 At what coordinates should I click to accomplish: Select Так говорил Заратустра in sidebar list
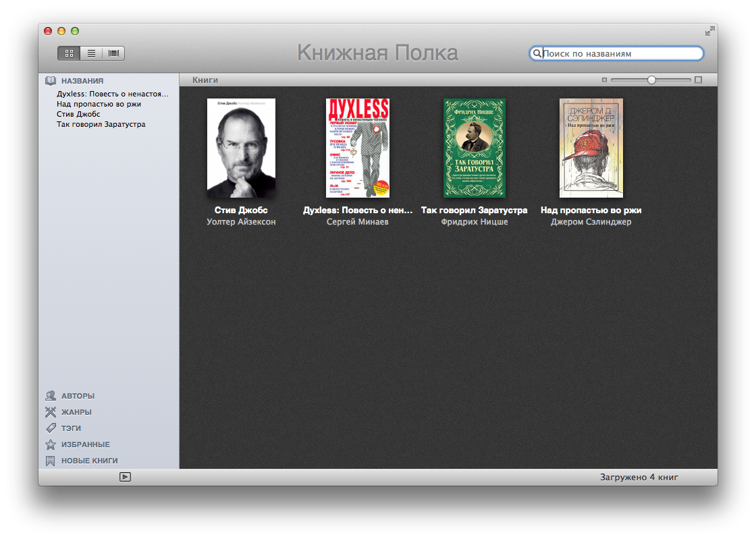pyautogui.click(x=101, y=124)
